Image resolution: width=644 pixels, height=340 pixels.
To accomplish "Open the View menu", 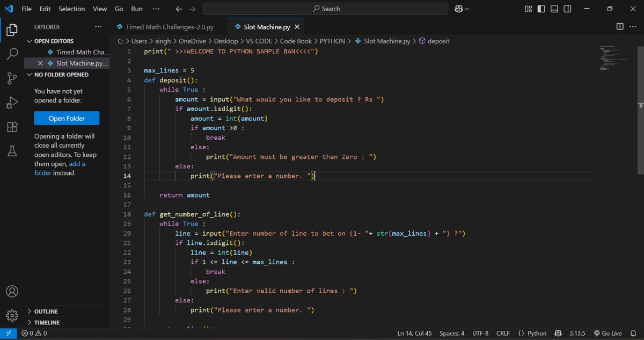I will pos(100,9).
